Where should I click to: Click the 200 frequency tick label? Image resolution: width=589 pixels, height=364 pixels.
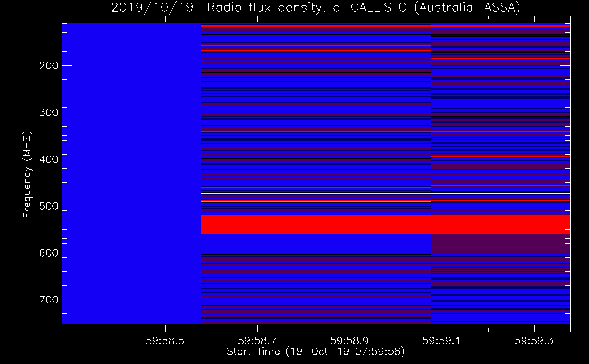49,66
